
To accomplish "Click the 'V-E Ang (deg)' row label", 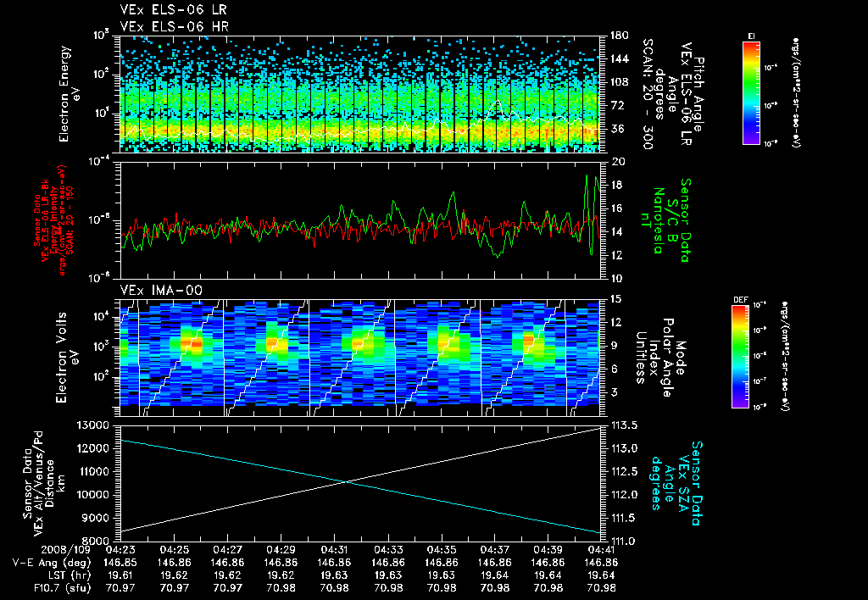I will tap(52, 563).
